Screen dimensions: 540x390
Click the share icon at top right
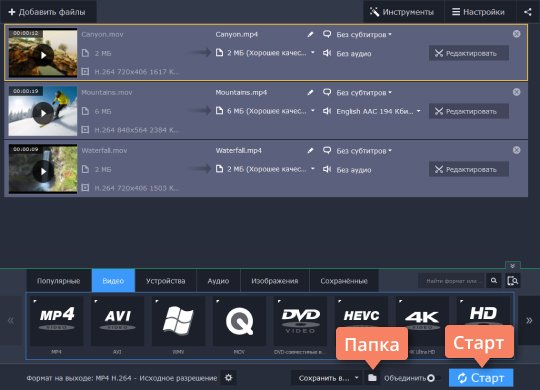(x=528, y=12)
